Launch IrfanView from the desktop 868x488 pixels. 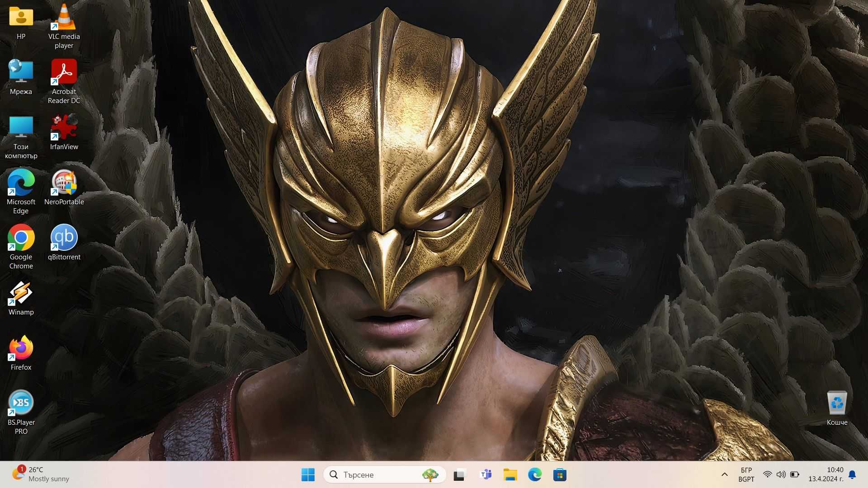point(64,133)
